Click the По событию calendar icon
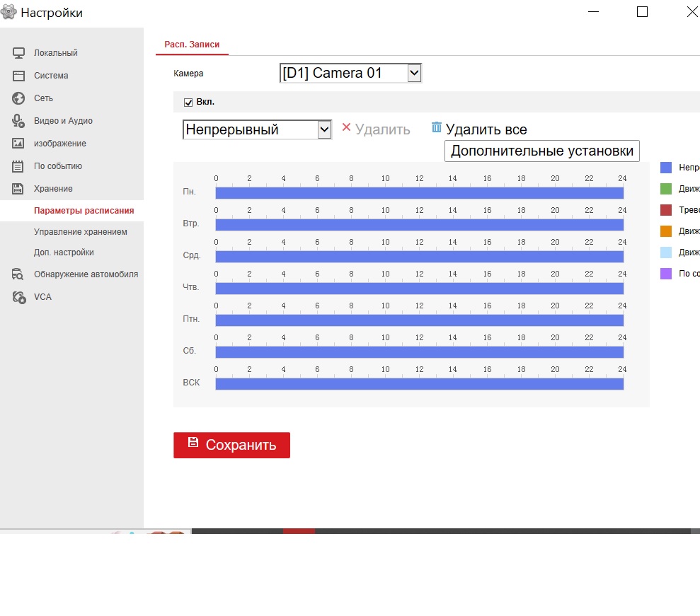The height and width of the screenshot is (616, 700). tap(19, 166)
